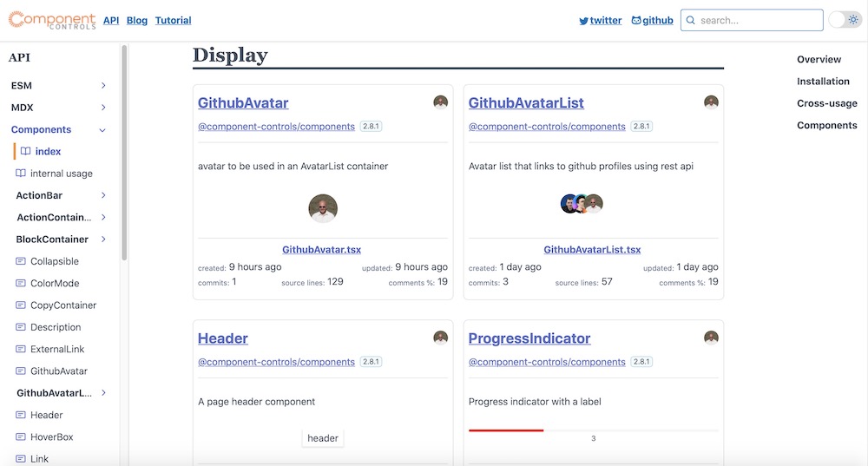Click the Link document icon in sidebar
Screen dimensions: 868x466
coord(21,459)
